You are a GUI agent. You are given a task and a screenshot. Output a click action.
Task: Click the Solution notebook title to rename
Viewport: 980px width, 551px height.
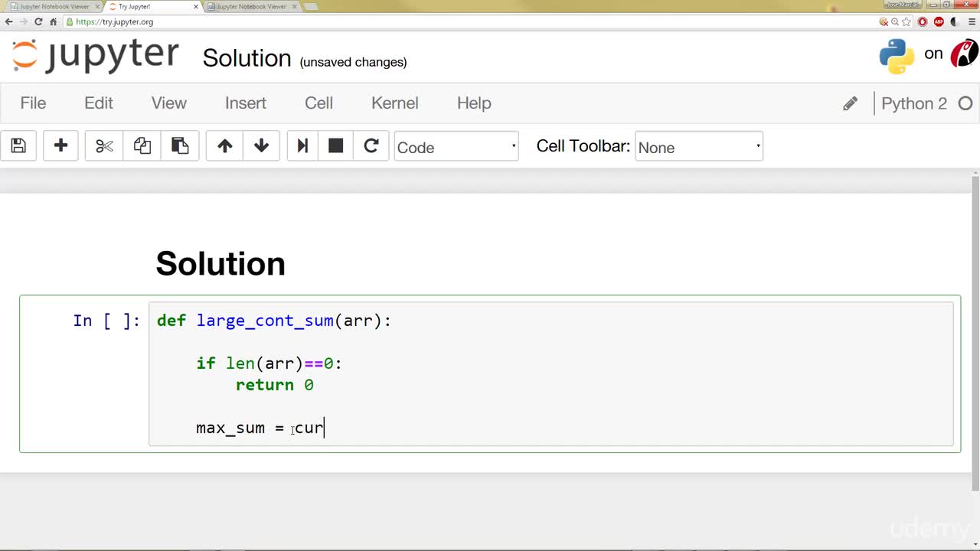247,58
